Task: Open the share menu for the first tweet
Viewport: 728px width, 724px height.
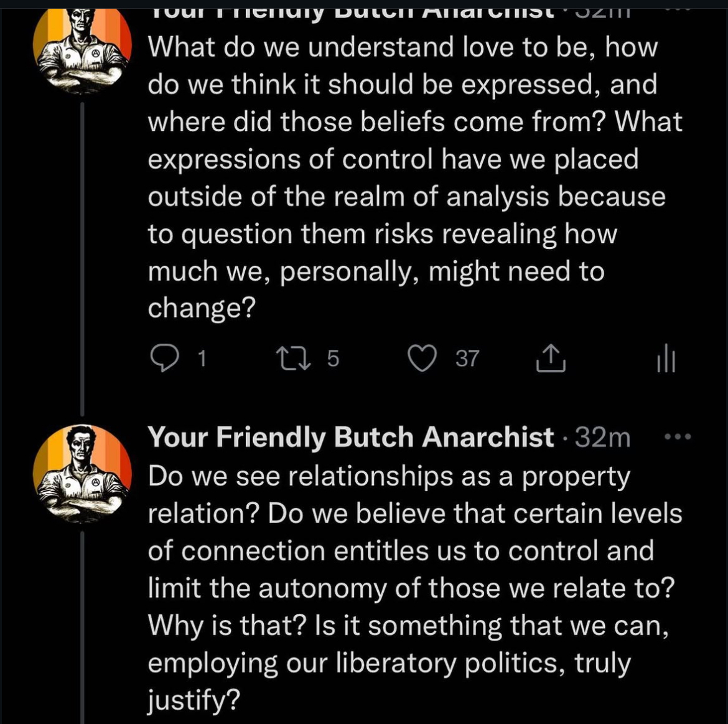Action: (x=551, y=359)
